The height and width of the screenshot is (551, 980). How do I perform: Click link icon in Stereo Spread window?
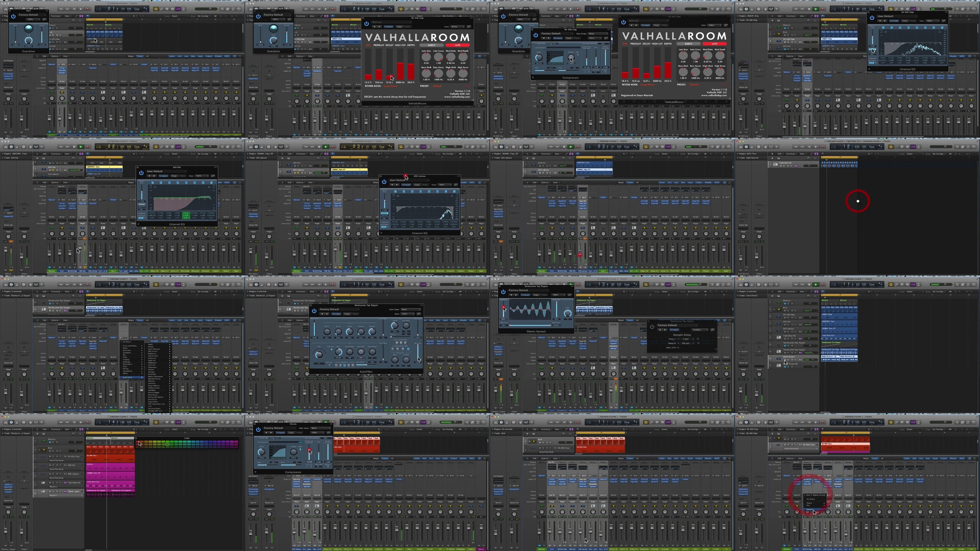[570, 295]
